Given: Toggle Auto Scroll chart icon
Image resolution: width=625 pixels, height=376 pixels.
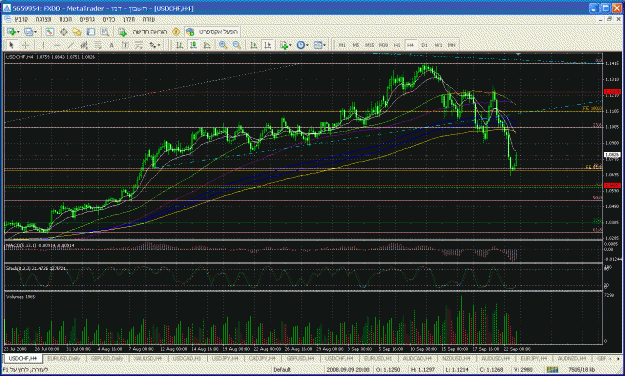Looking at the screenshot, I should click(x=254, y=45).
